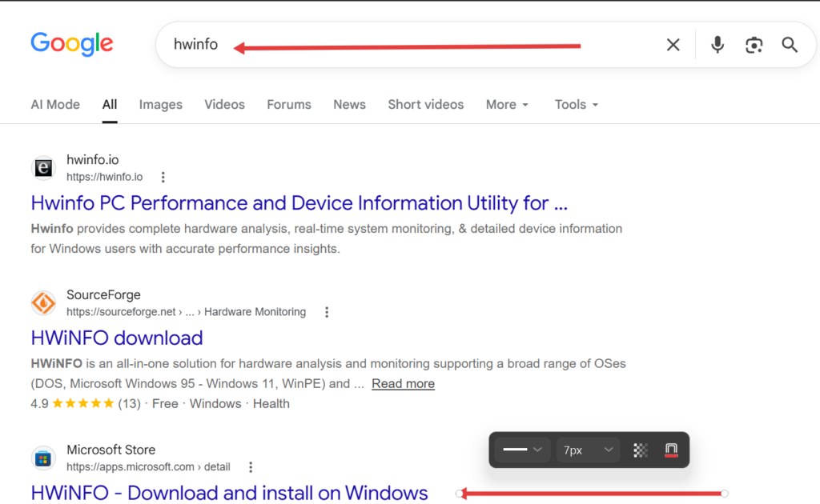Expand the Tools dropdown
The height and width of the screenshot is (504, 820).
coord(577,105)
